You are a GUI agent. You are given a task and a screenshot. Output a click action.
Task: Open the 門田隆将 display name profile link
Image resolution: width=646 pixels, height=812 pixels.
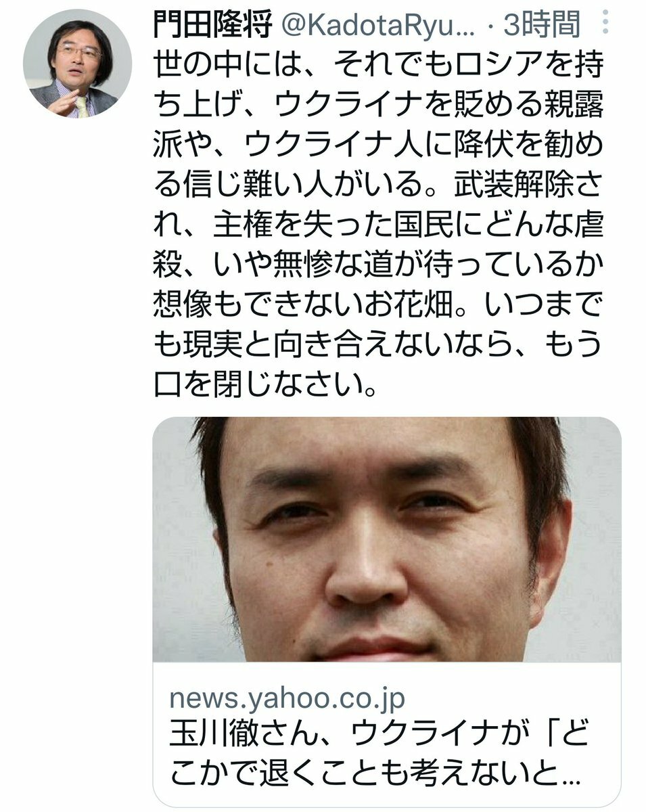pyautogui.click(x=211, y=26)
